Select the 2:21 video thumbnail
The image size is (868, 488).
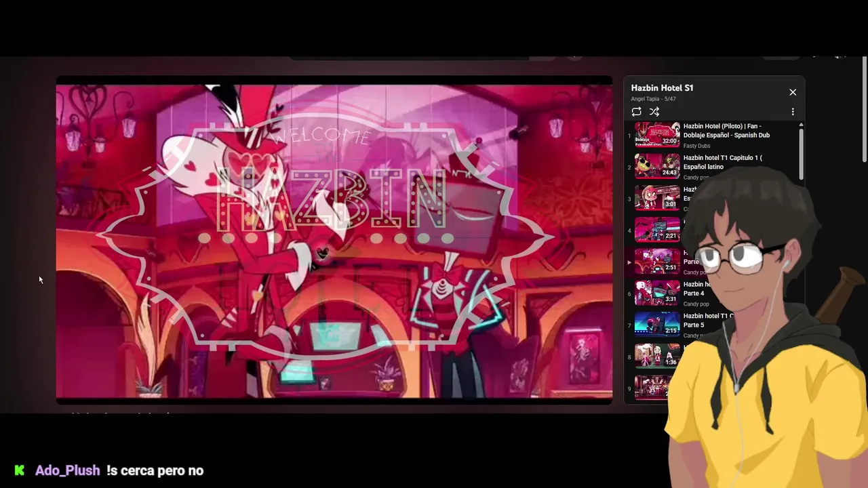(x=657, y=230)
